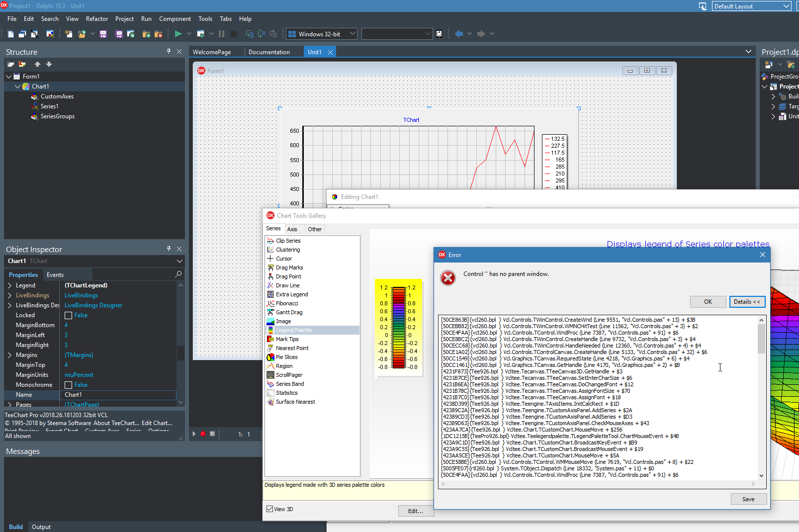Screen dimensions: 799x532
Task: Click the error details horizontal scrollbar
Action: (x=598, y=484)
